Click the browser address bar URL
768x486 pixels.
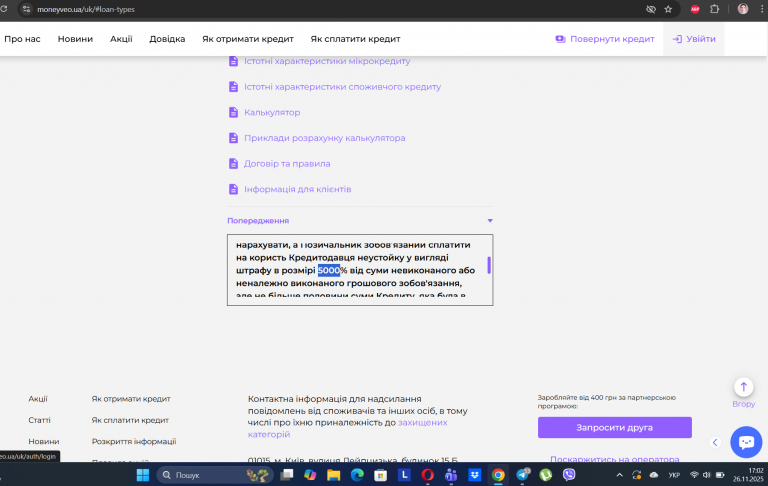86,9
